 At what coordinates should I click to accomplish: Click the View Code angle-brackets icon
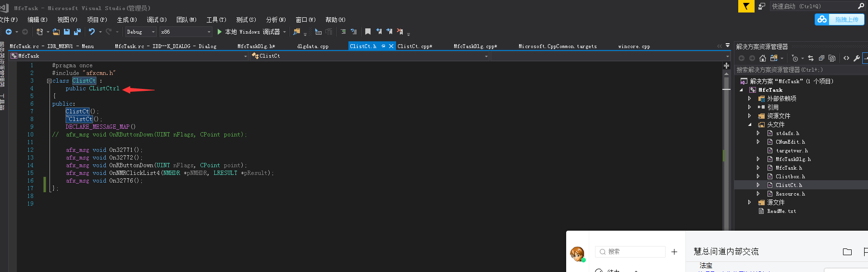click(846, 58)
